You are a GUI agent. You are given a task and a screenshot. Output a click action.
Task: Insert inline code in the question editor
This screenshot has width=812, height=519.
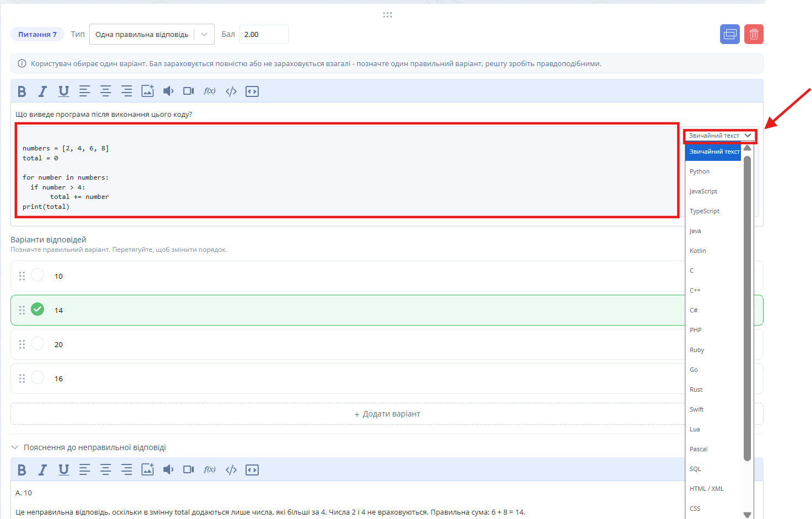click(x=231, y=91)
